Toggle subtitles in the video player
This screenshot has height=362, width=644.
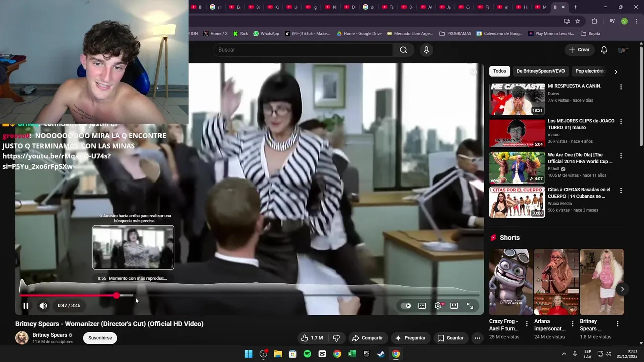[422, 306]
